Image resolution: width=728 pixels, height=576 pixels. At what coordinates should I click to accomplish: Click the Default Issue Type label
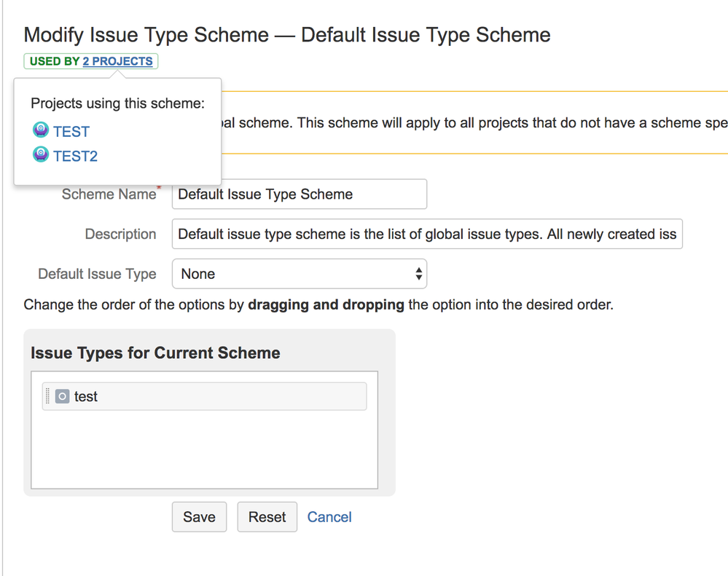pos(97,275)
